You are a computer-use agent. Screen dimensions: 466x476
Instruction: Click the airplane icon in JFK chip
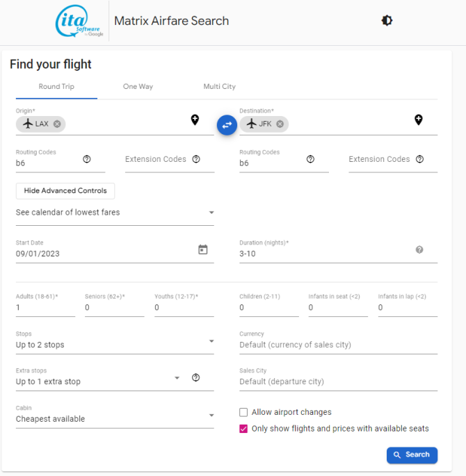[x=252, y=124]
